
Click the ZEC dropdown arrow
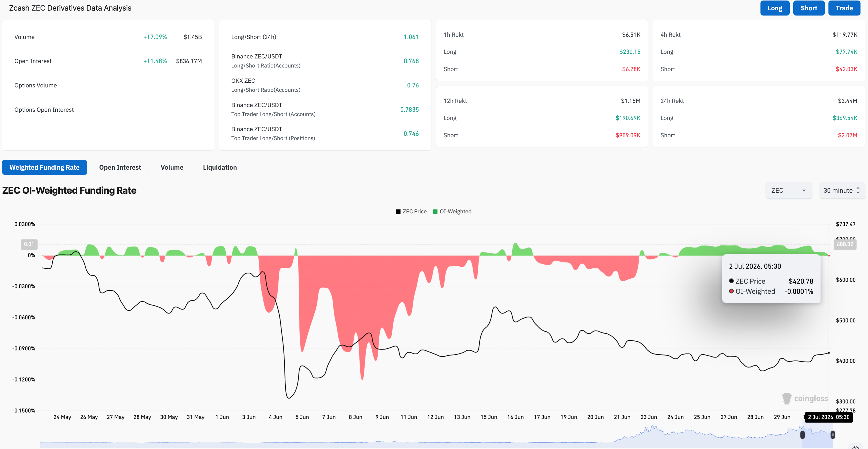click(804, 190)
